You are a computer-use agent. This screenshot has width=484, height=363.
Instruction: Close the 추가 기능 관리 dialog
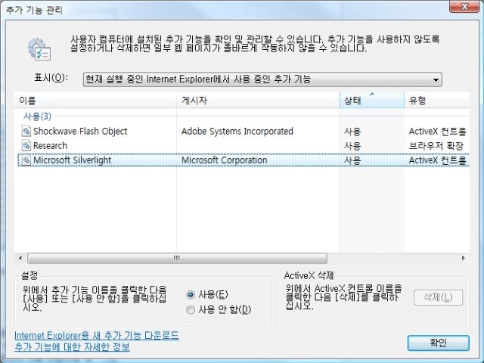click(465, 7)
